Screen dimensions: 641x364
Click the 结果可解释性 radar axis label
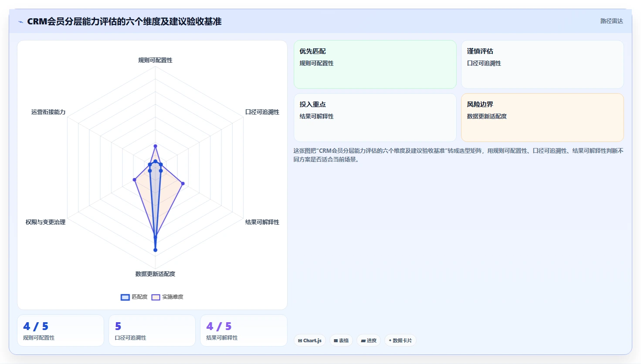pos(262,222)
